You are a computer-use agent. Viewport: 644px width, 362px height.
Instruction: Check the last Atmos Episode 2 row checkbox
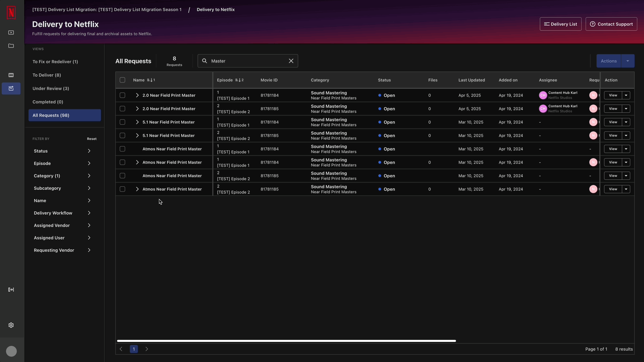click(122, 189)
